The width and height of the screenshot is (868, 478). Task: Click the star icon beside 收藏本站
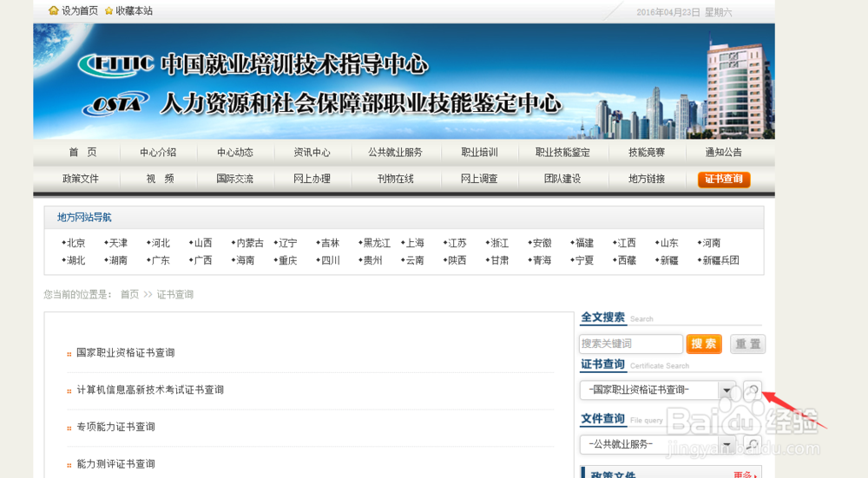point(108,11)
